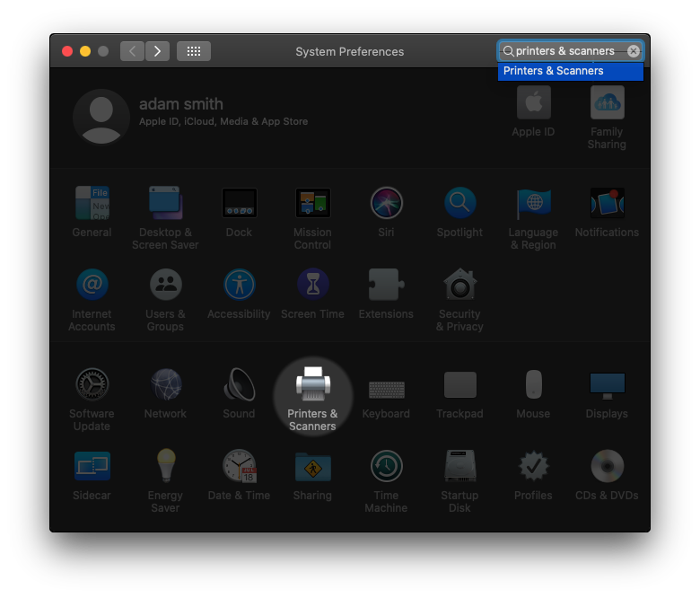Go back with the left arrow button
The image size is (700, 598).
132,51
